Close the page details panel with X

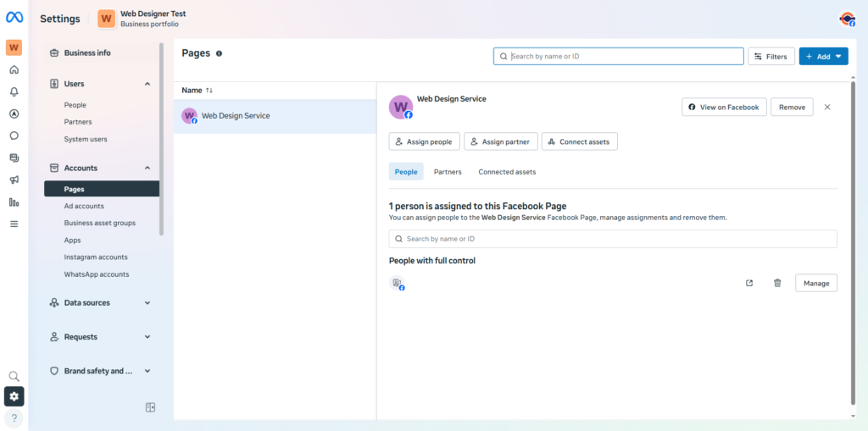(x=827, y=107)
